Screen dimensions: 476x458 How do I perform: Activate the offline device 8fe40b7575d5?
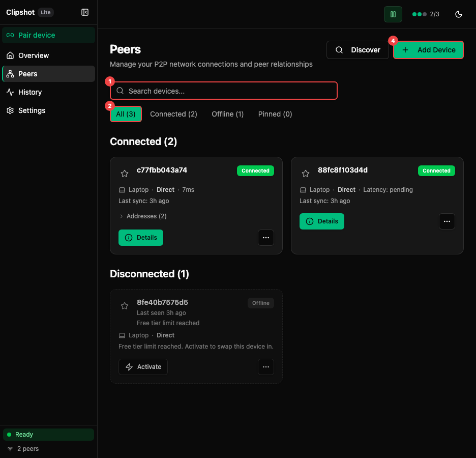point(143,367)
